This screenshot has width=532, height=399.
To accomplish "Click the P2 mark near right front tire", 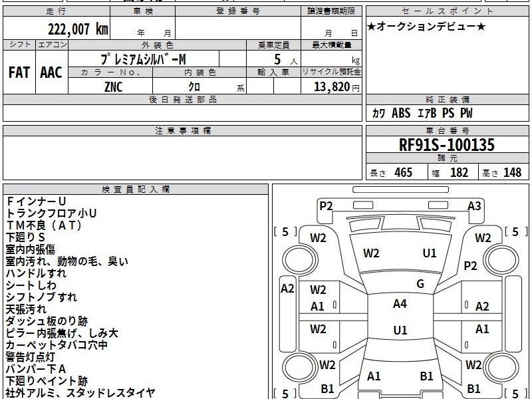I will click(x=471, y=265).
